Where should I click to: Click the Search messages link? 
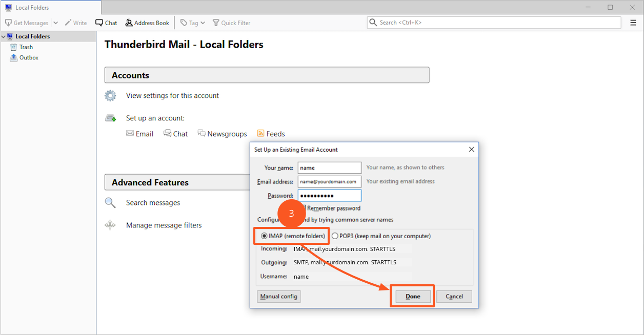point(153,203)
